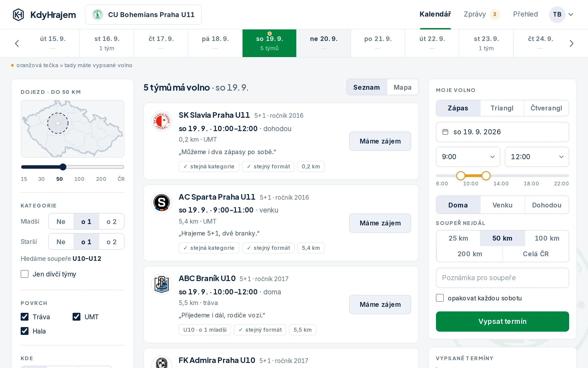Image resolution: width=588 pixels, height=368 pixels.
Task: Click the Poznámka pro soupeře input field
Action: [x=502, y=278]
